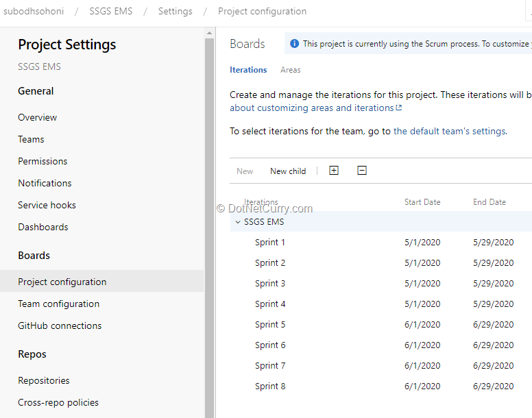The image size is (532, 418).
Task: Click Sprint 2 end date 5/29/2020
Action: click(494, 263)
